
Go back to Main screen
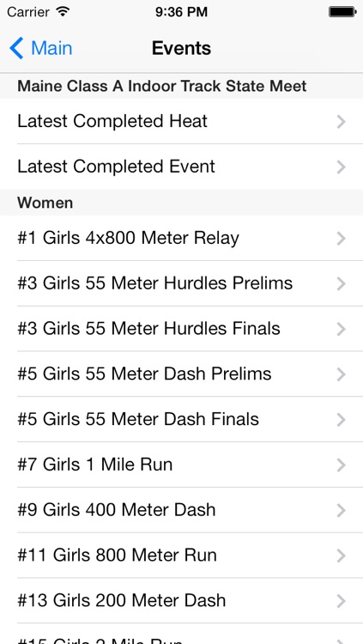point(40,48)
